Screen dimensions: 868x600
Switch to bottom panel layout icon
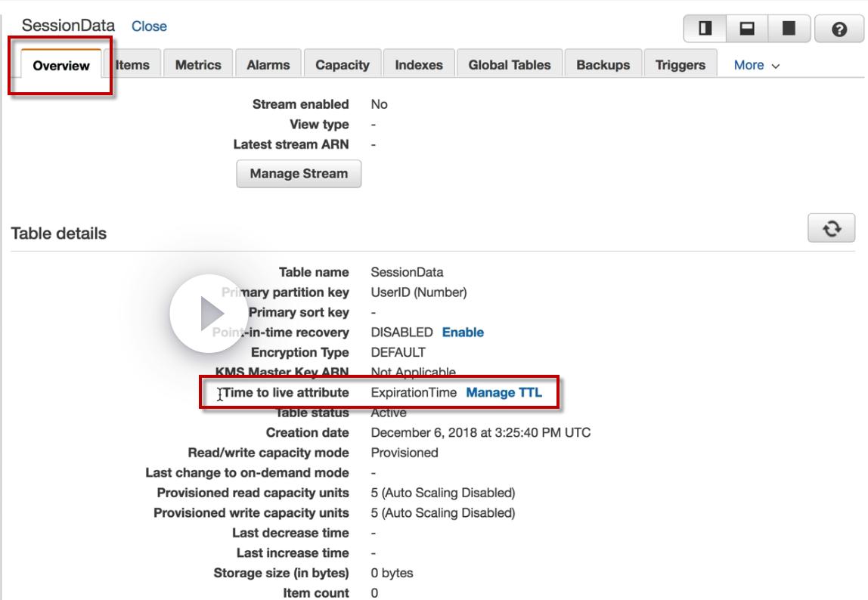[747, 29]
